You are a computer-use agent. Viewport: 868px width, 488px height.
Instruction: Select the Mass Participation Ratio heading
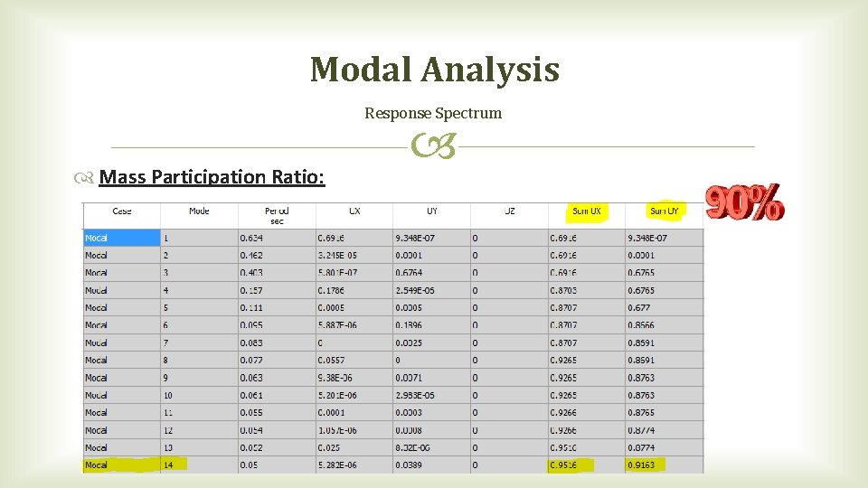(x=212, y=177)
